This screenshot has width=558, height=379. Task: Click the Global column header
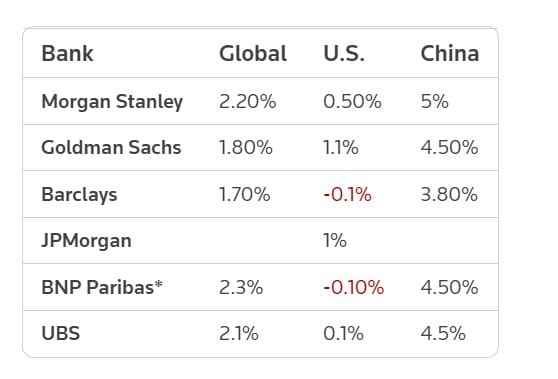(x=253, y=54)
